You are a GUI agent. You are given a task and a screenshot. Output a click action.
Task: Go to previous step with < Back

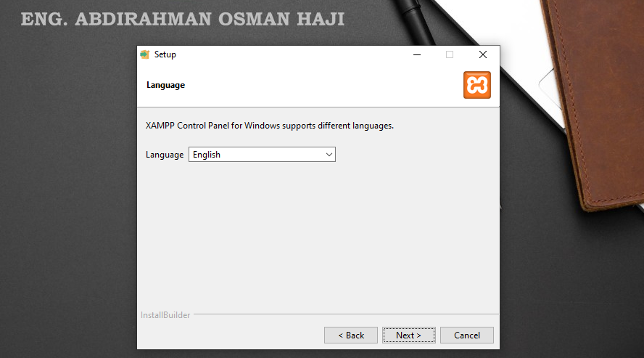click(351, 335)
